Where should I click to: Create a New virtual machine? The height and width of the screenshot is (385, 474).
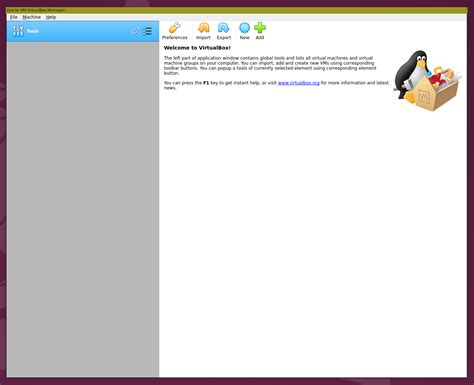[x=244, y=31]
